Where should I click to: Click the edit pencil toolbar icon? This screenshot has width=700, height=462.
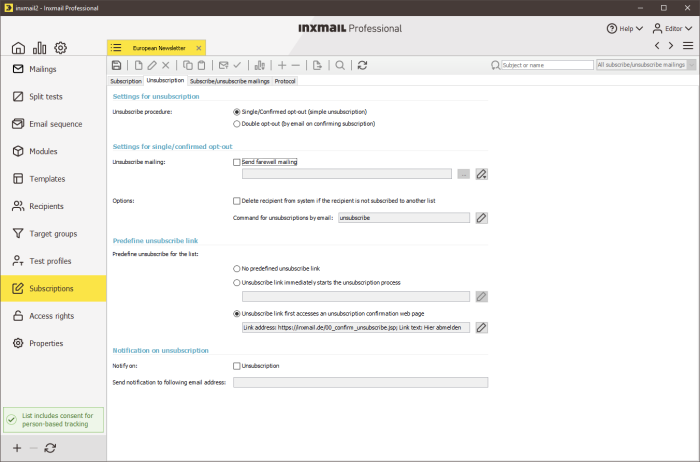152,65
